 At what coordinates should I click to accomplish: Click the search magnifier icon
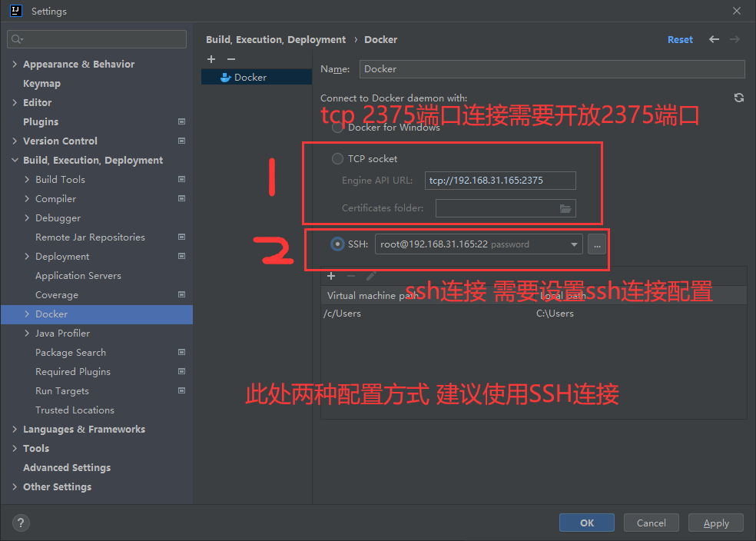click(17, 39)
